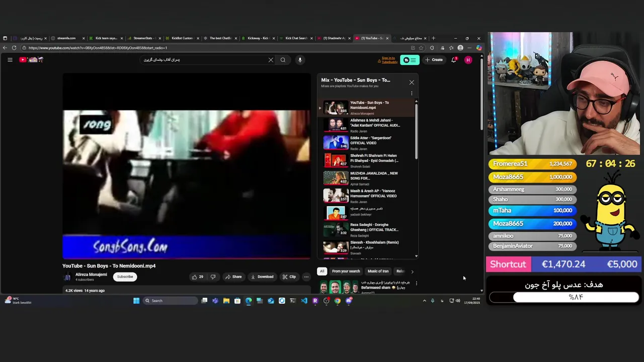
Task: Open the Windows Start menu
Action: coord(136,301)
